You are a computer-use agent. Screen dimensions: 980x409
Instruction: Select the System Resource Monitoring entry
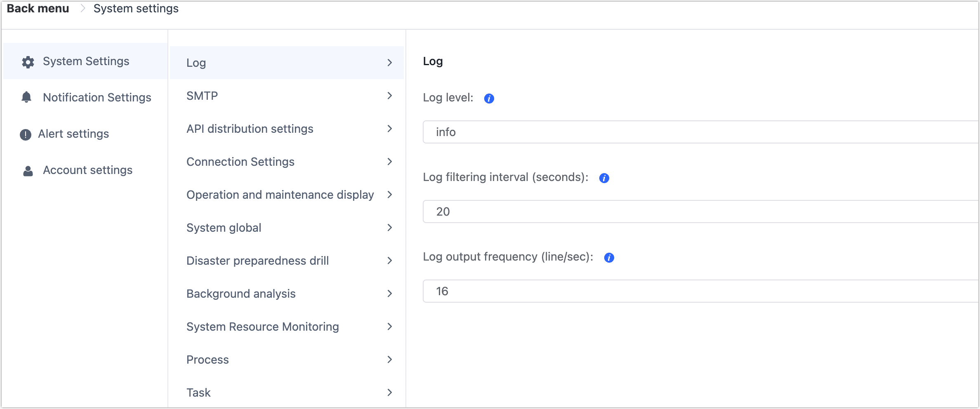tap(263, 327)
